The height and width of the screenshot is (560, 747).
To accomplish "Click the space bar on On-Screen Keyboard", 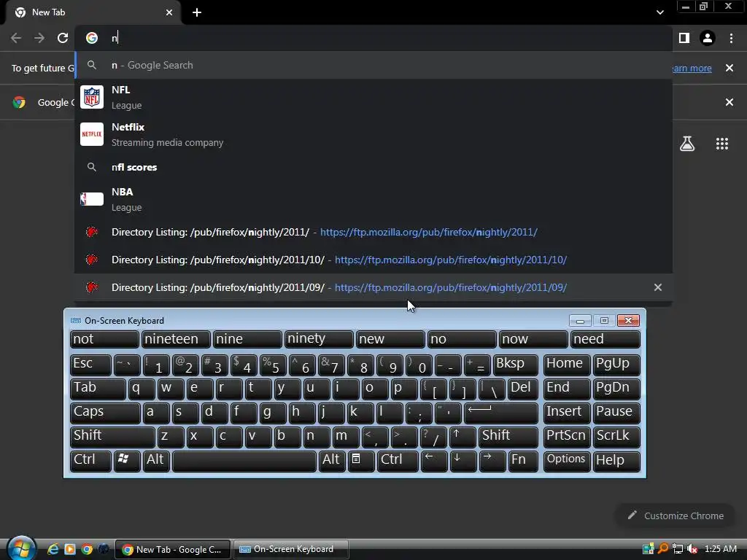I will tap(244, 461).
